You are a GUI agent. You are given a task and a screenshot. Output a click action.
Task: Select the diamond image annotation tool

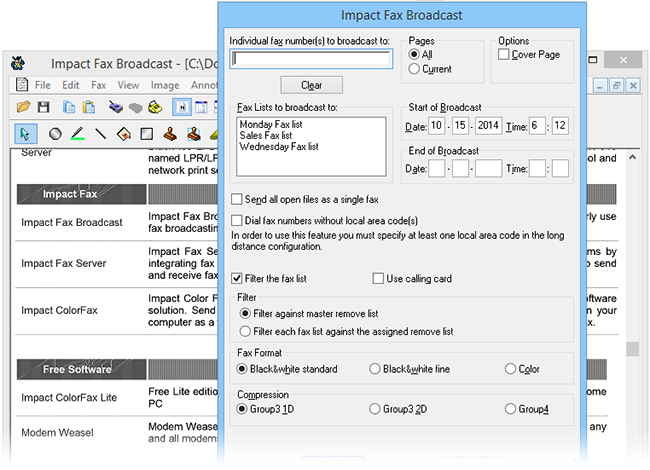[x=124, y=134]
